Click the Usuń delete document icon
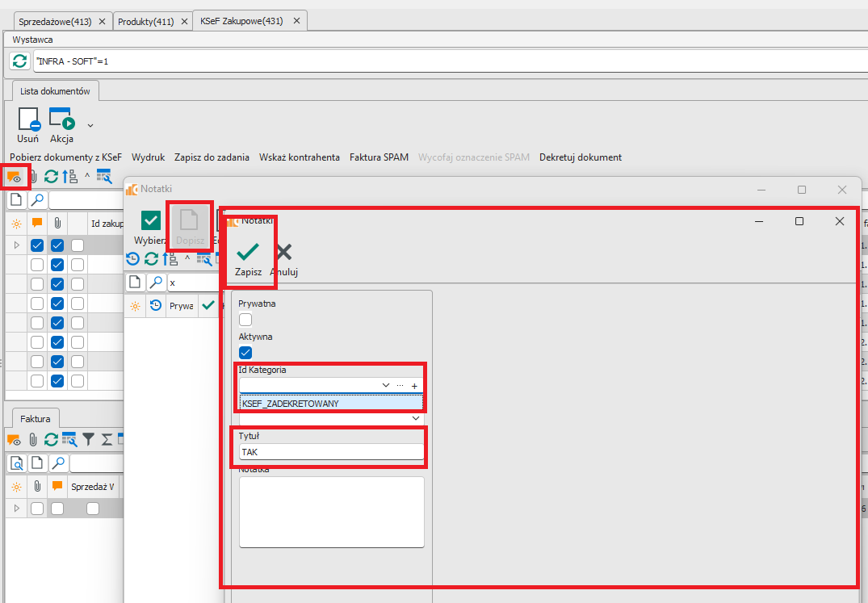The height and width of the screenshot is (603, 868). point(28,119)
